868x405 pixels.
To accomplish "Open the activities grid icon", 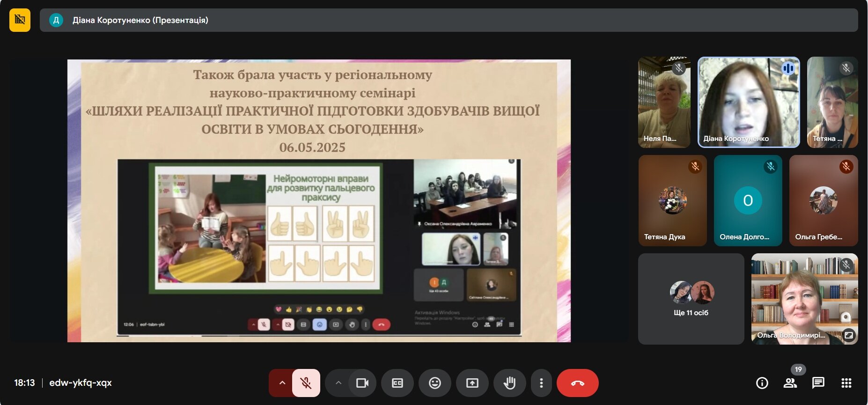I will click(x=846, y=383).
